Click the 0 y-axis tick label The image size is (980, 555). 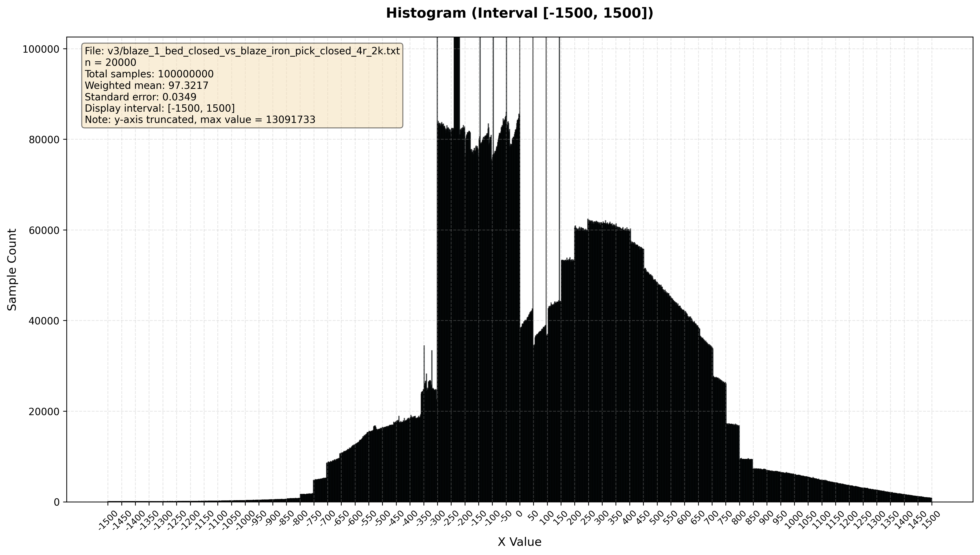pos(57,502)
